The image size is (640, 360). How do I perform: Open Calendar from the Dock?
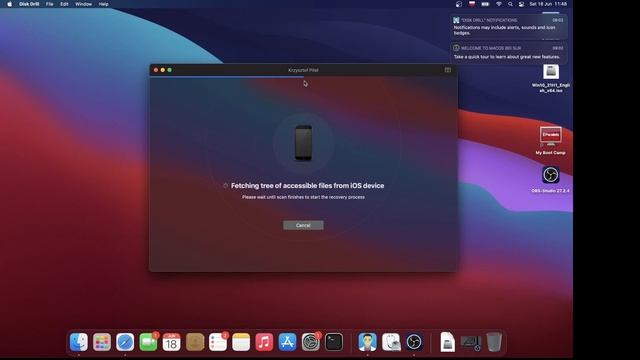tap(171, 342)
